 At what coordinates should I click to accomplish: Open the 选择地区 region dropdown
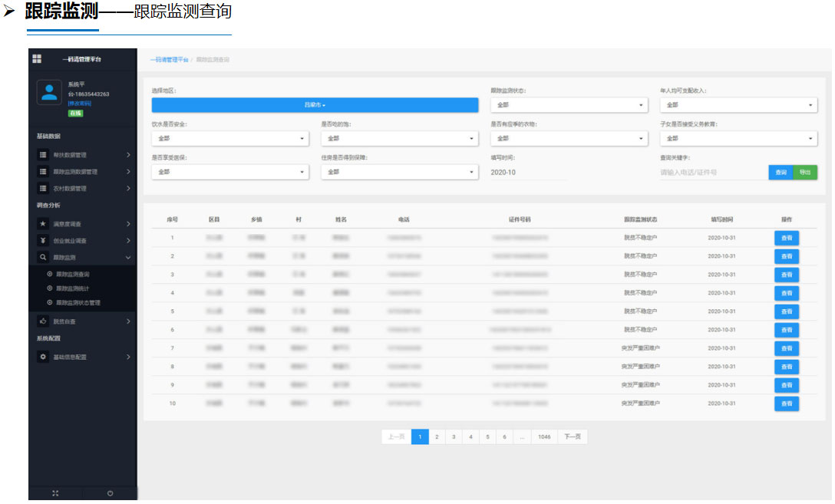[315, 105]
